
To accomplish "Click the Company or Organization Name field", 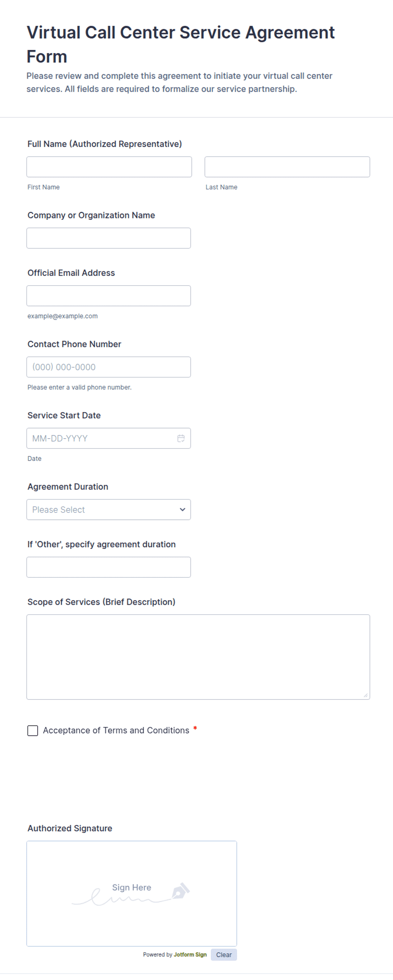I will click(109, 238).
